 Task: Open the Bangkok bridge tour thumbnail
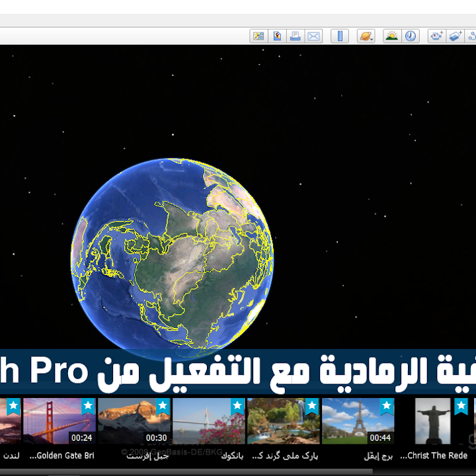click(209, 421)
